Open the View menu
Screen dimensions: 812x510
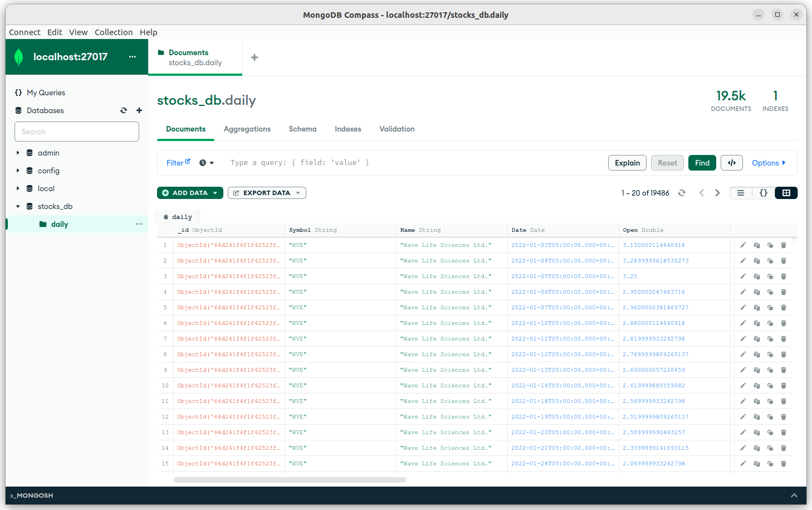tap(78, 32)
